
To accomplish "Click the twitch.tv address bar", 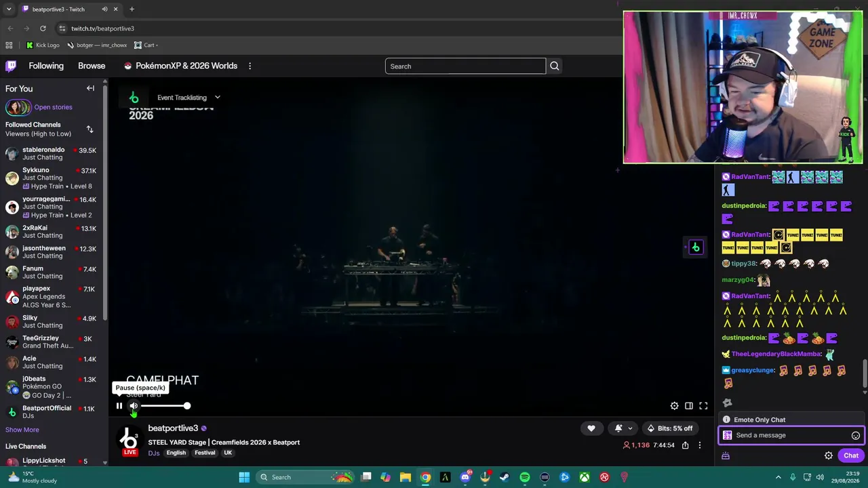I will (339, 28).
